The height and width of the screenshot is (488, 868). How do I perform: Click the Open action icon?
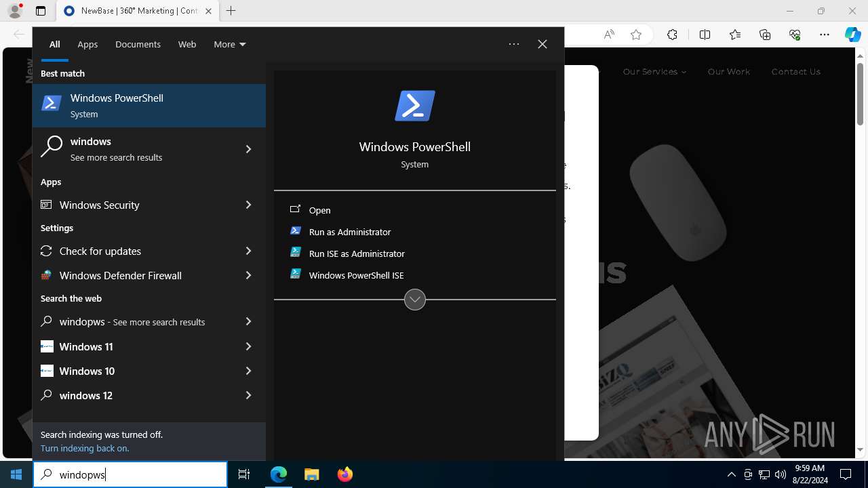click(295, 209)
